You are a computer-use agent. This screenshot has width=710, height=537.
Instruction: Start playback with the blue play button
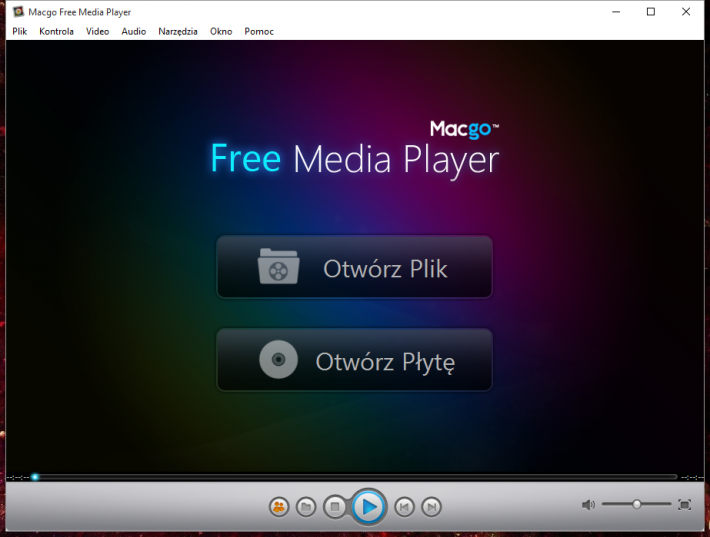pos(369,507)
